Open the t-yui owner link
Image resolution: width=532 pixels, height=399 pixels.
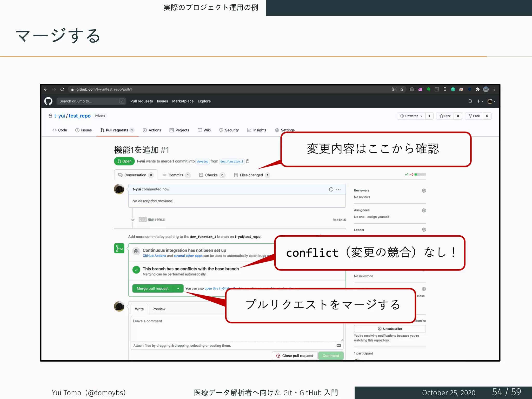point(59,116)
